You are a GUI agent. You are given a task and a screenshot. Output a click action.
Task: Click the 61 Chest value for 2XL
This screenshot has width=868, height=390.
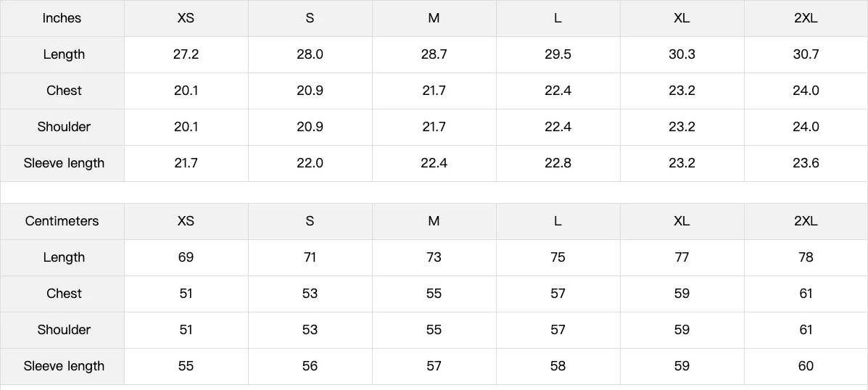pos(806,294)
